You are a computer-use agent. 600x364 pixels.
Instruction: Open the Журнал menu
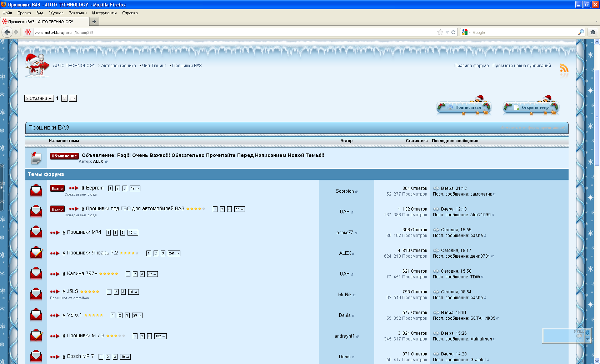(x=56, y=13)
